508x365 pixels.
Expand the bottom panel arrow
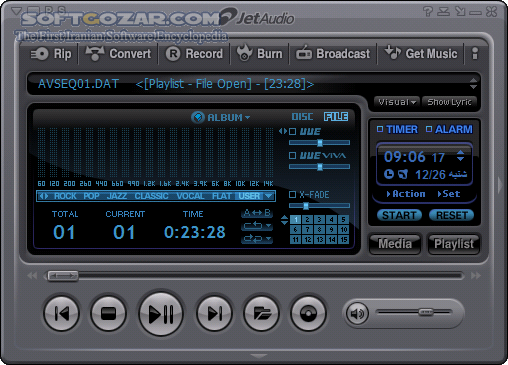[259, 356]
